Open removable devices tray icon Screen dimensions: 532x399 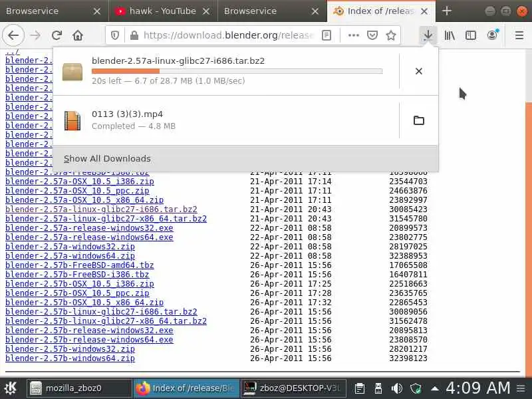378,388
